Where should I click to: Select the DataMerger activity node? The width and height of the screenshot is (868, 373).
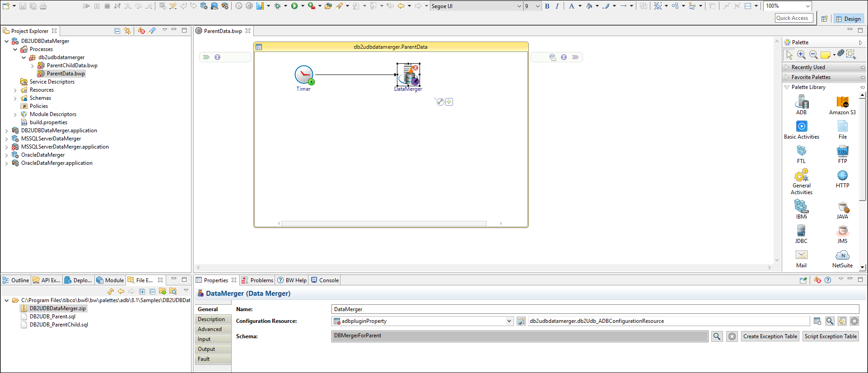tap(408, 75)
